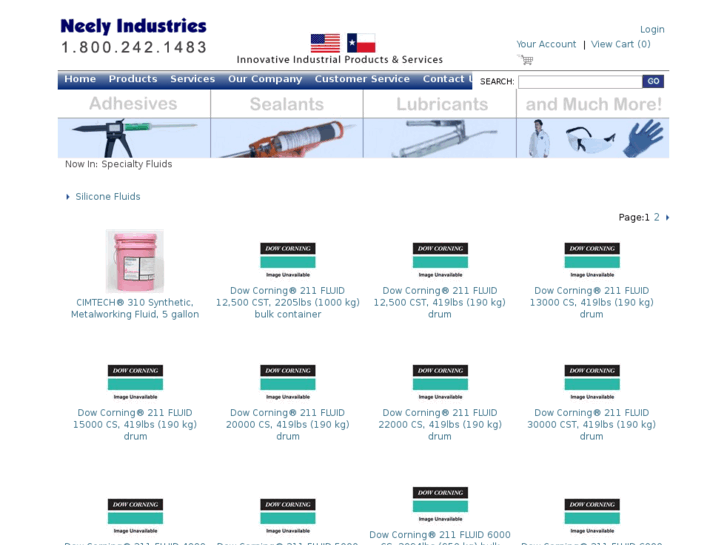Click Dow Corning image above 12,500 CST 419lbs drum

(x=440, y=260)
